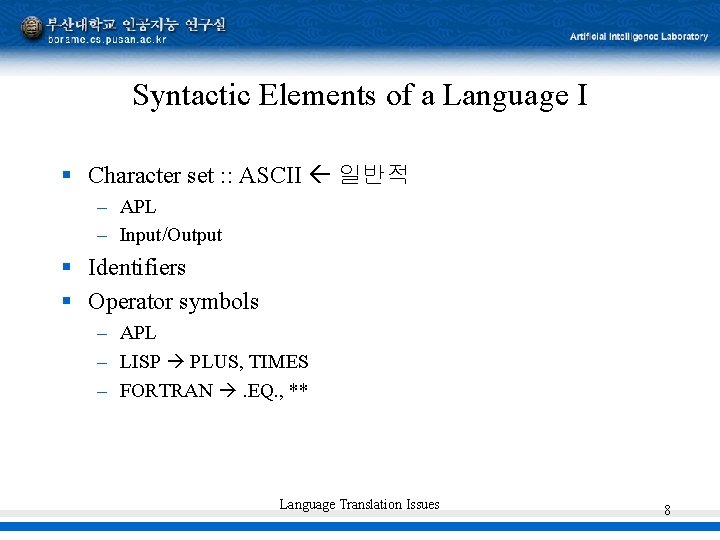Click the blue square bullet beside Identifiers
Screen dimensions: 720x540
pos(67,266)
